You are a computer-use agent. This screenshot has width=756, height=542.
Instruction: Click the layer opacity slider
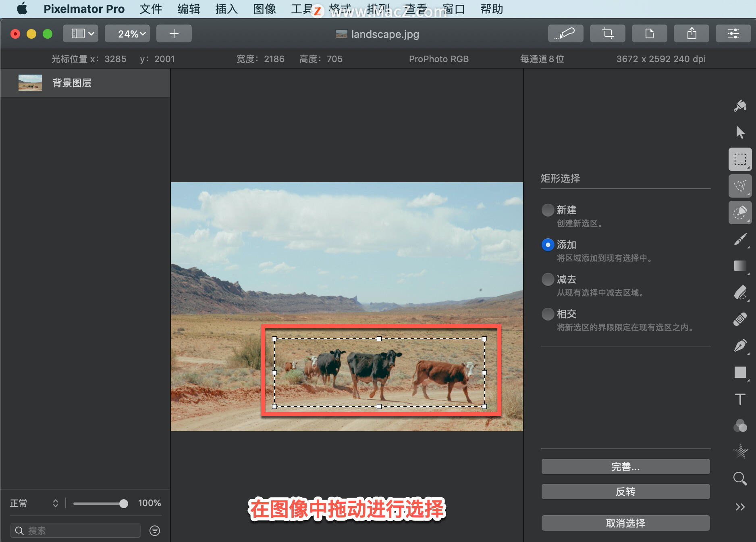tap(100, 503)
